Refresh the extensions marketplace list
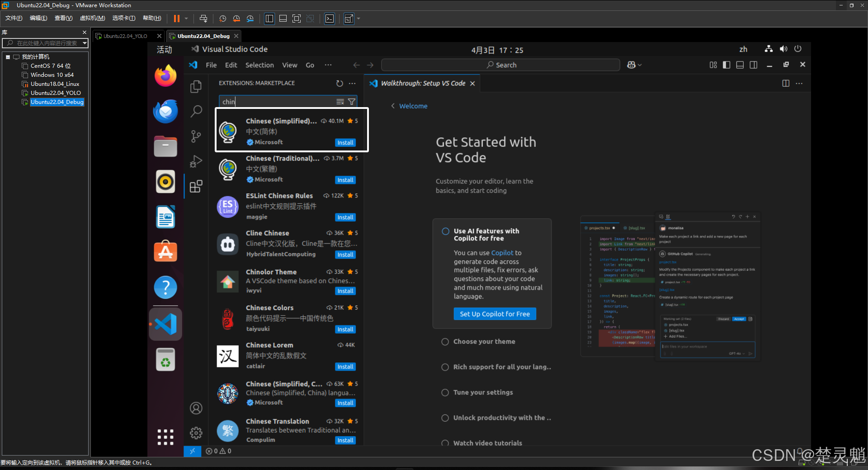 tap(340, 83)
